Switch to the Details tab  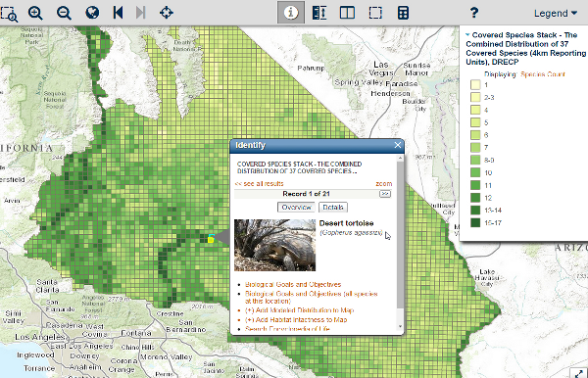(333, 208)
